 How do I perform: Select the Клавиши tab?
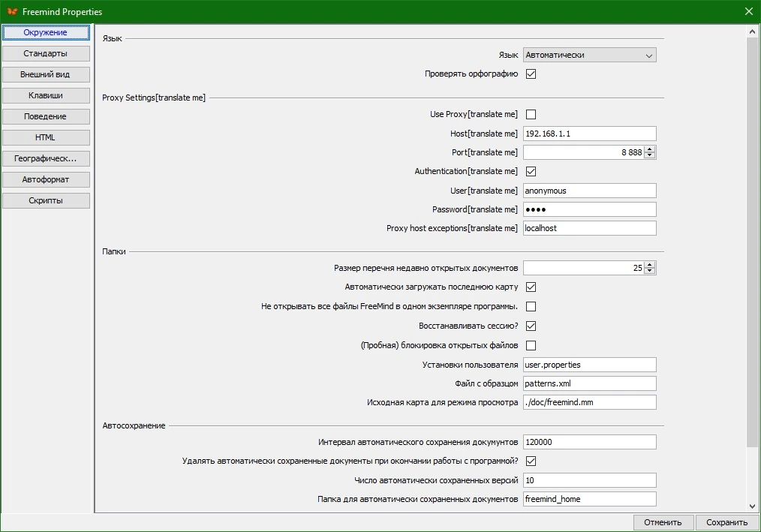coord(46,95)
